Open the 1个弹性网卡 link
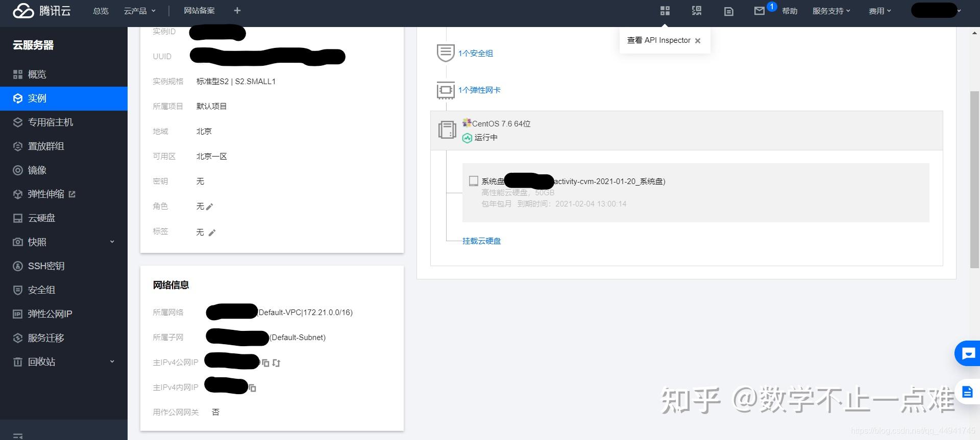Screen dimensions: 980x440 click(x=479, y=90)
